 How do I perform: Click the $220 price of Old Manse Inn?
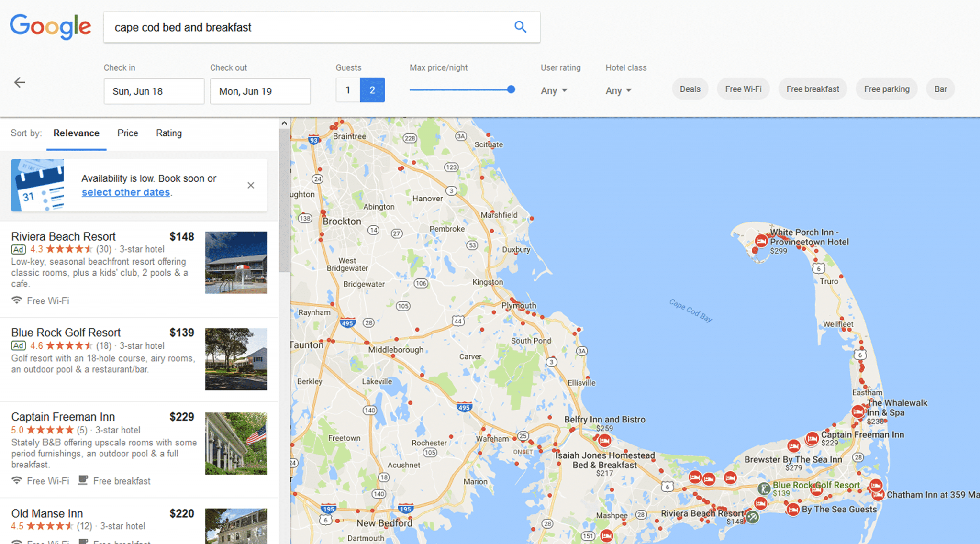[x=182, y=513]
